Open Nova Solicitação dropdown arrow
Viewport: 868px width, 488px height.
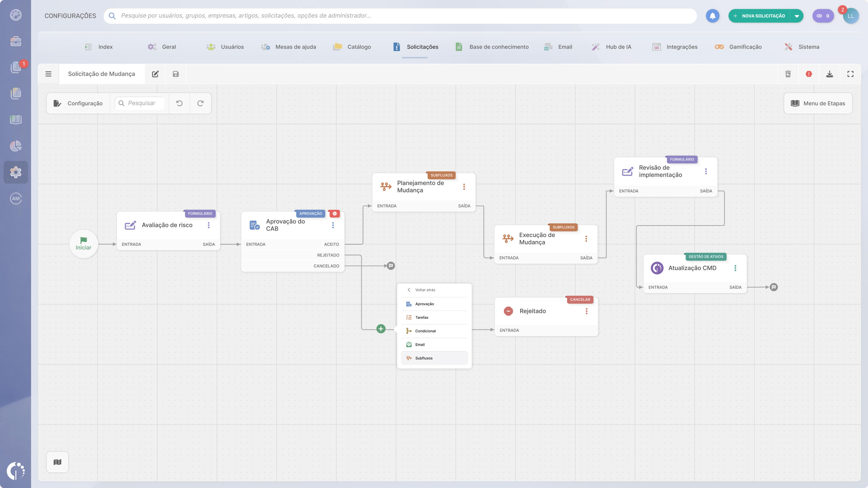point(797,16)
